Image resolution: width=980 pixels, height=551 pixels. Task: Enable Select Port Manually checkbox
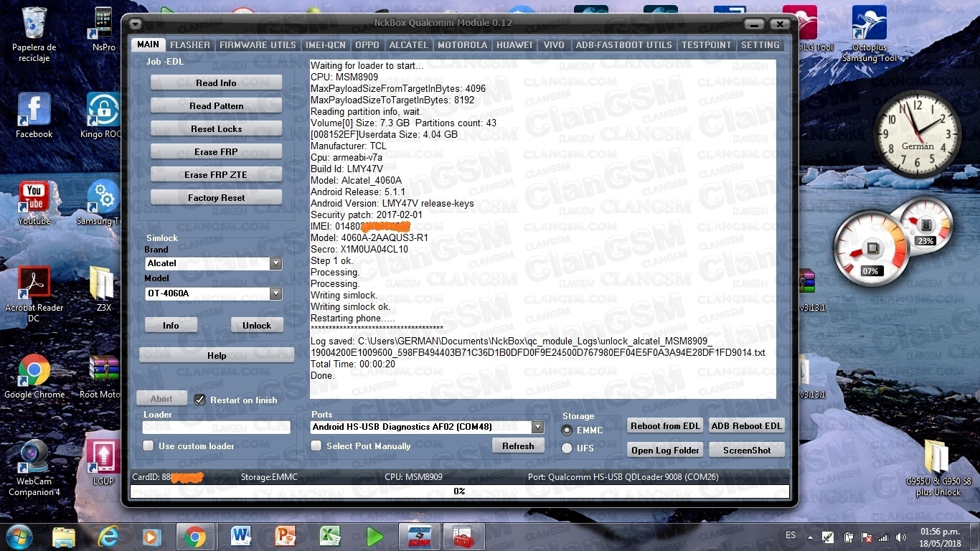coord(316,446)
